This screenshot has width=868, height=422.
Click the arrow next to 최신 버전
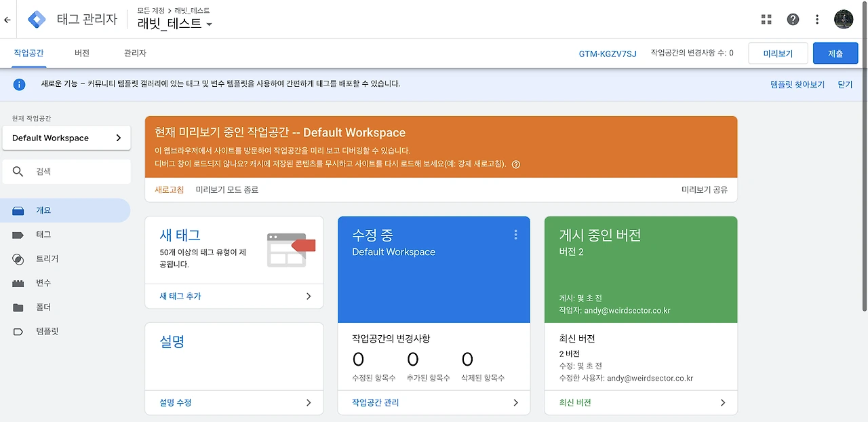(723, 402)
